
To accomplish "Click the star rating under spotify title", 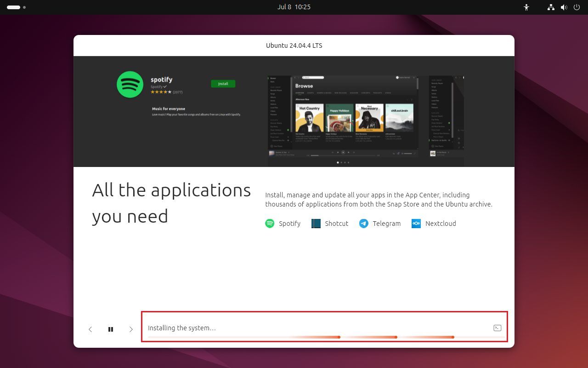I will (x=161, y=92).
